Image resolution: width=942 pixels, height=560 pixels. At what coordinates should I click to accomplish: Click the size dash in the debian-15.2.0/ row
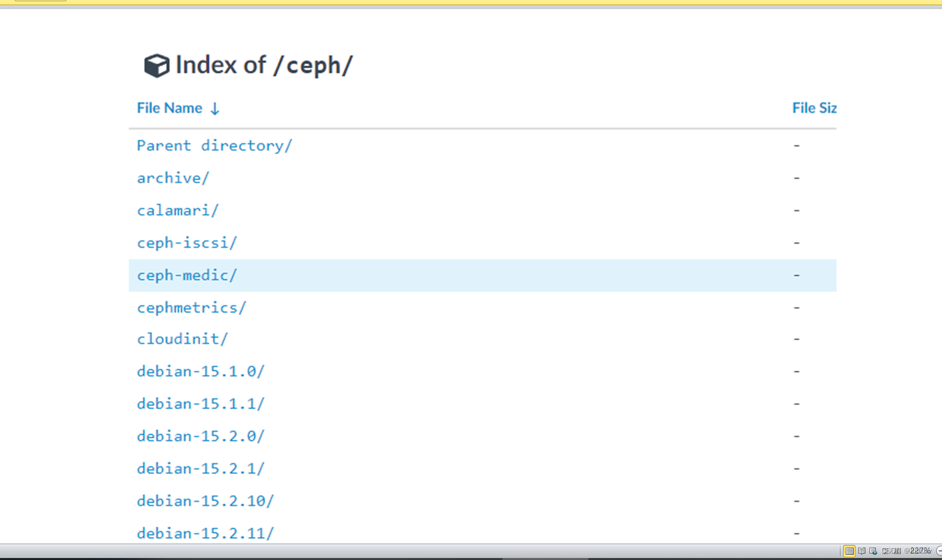click(x=797, y=436)
